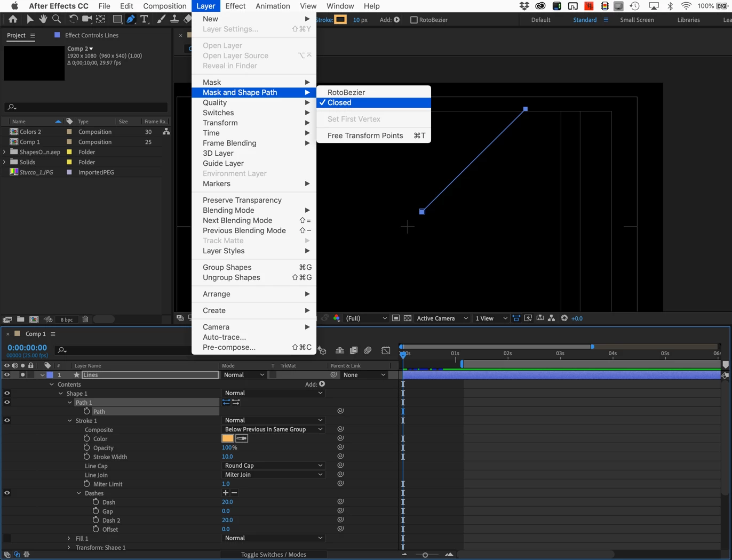Click Toggle Switches / Modes button

(x=273, y=555)
